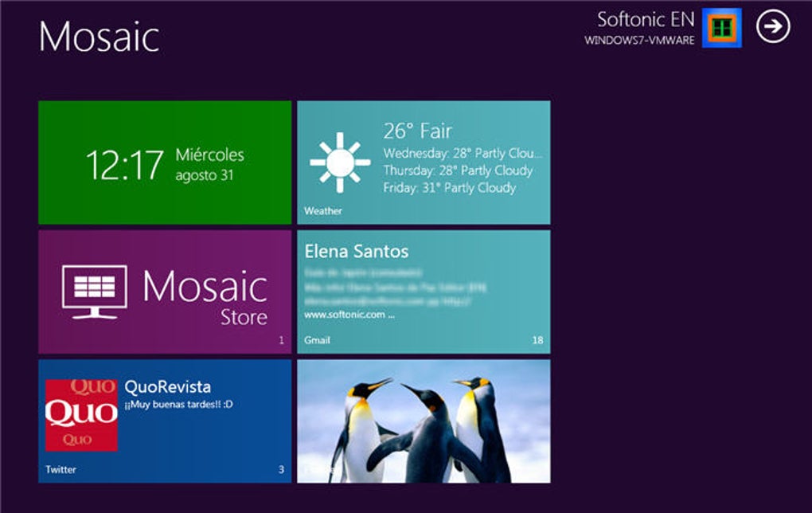Open the green clock tile showing 12:17
Viewport: 812px width, 513px height.
(x=165, y=163)
